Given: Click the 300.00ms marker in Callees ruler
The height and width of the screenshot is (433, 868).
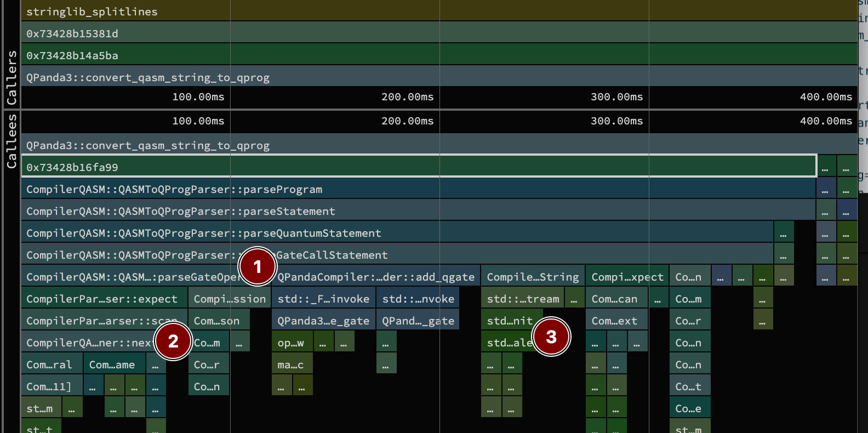Looking at the screenshot, I should (x=616, y=121).
